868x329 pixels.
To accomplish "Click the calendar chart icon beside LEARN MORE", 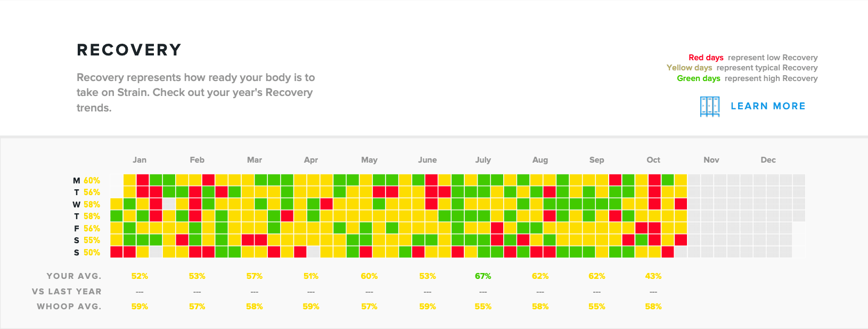I will point(709,106).
